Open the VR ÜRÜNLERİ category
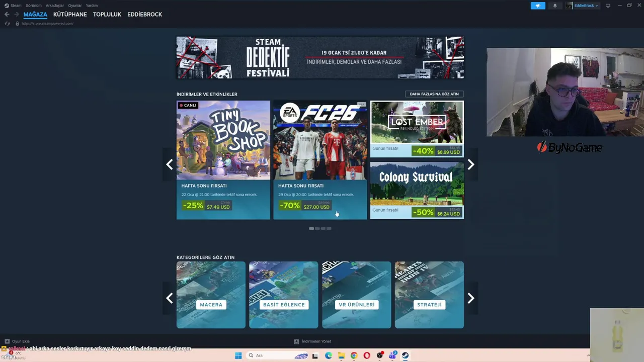This screenshot has width=644, height=362. click(356, 295)
